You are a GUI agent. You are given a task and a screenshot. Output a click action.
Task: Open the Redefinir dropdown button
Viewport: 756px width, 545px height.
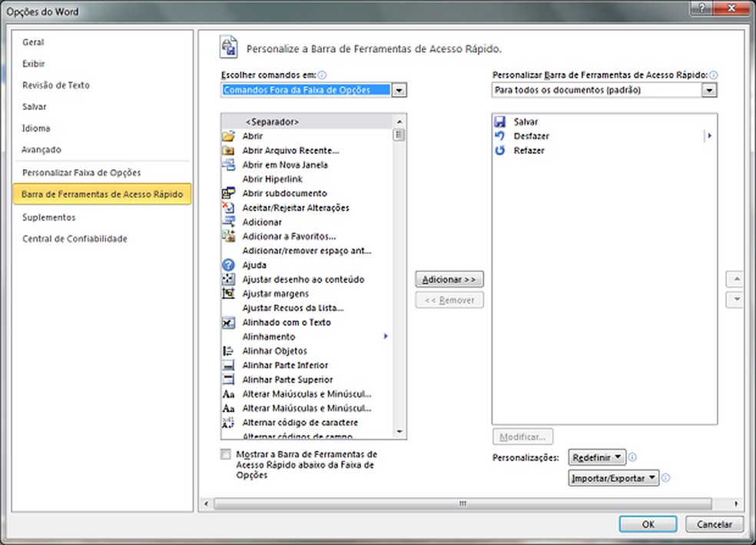[597, 457]
